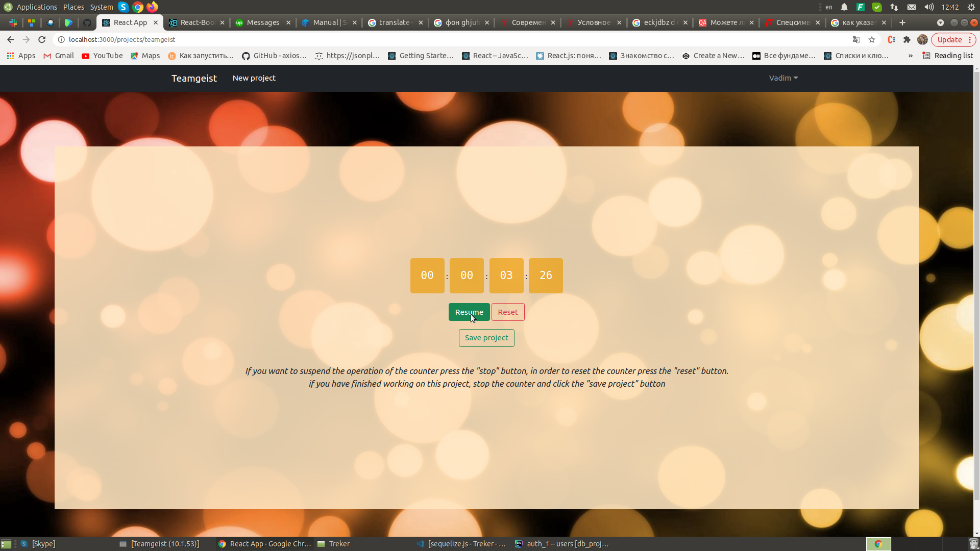Viewport: 980px width, 551px height.
Task: Toggle the bookmark star for this page
Action: click(872, 39)
